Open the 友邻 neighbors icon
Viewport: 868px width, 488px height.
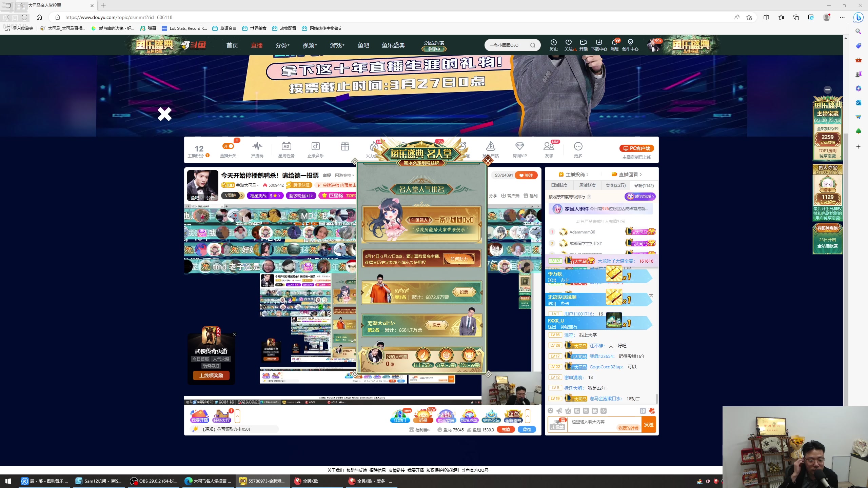pos(549,146)
